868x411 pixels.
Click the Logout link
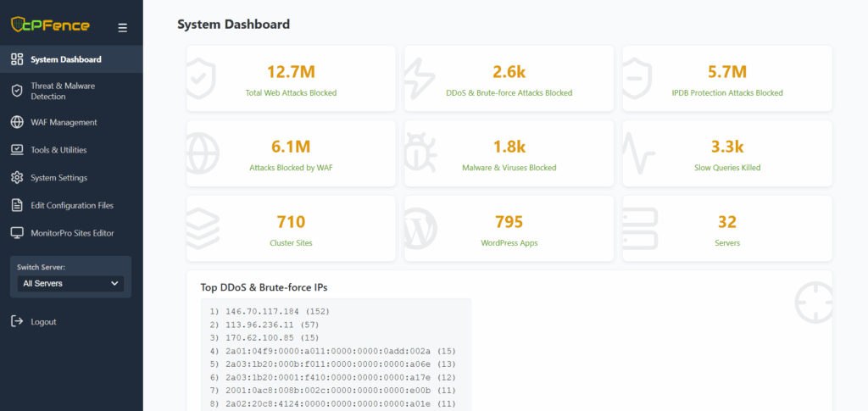point(43,322)
